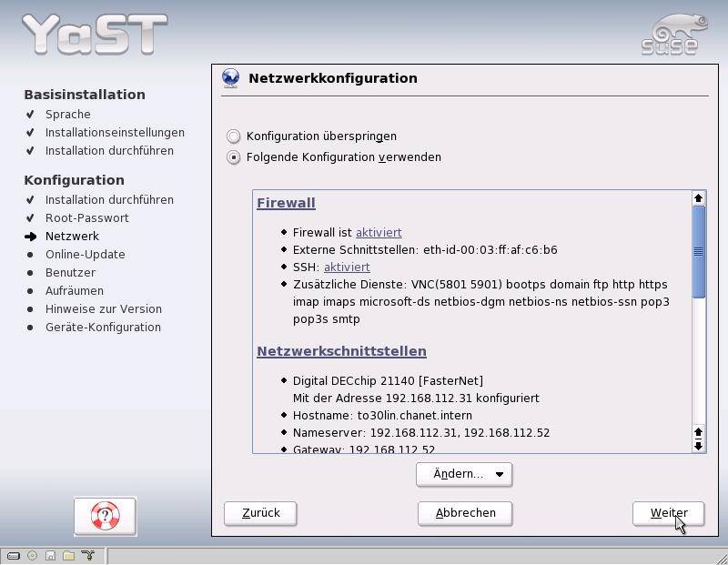Viewport: 728px width, 565px height.
Task: Open the Firewall section heading link
Action: click(286, 203)
